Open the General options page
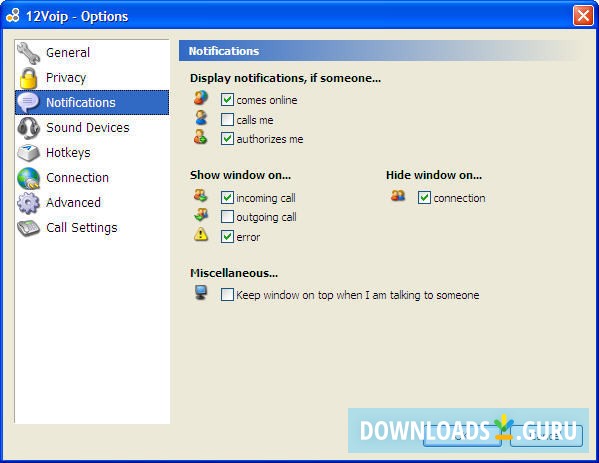This screenshot has height=463, width=599. click(x=92, y=53)
